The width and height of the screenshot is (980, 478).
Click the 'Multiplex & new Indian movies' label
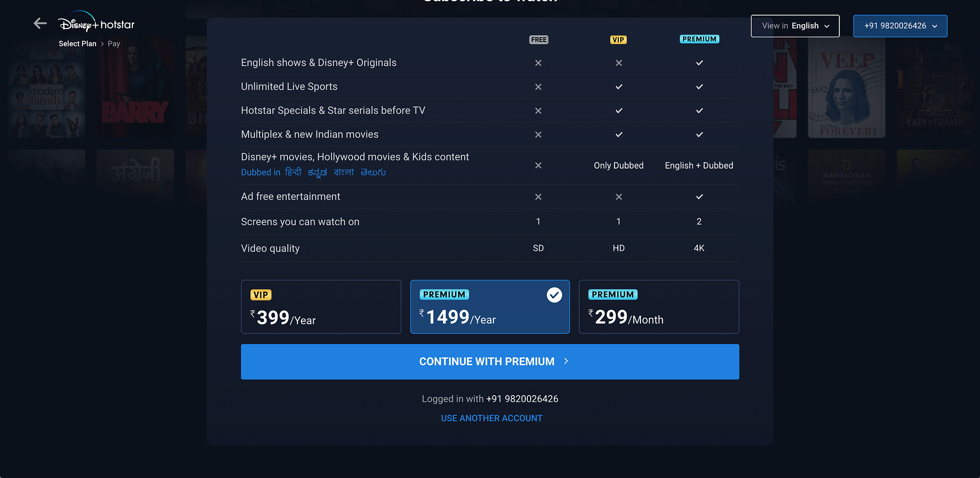click(x=310, y=134)
